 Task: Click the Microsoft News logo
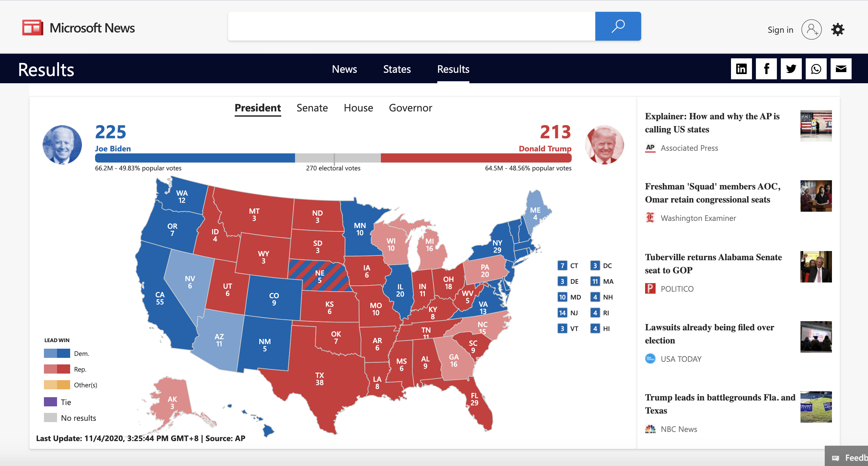point(79,28)
